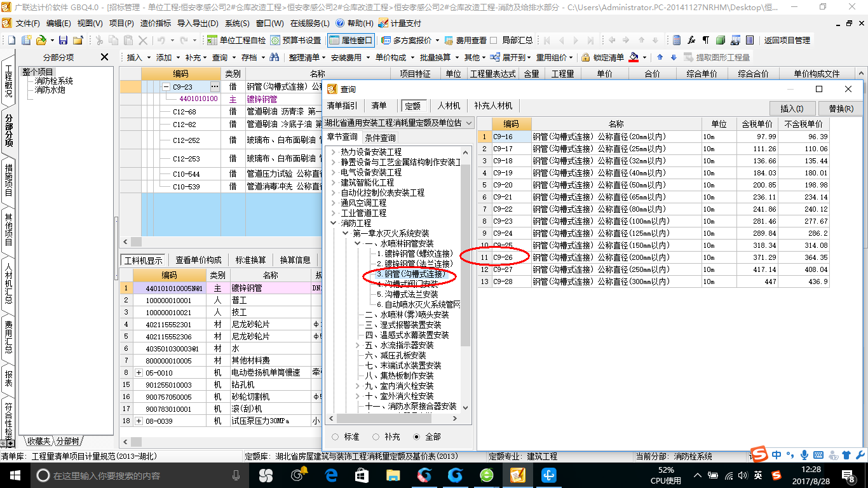The image size is (868, 488).
Task: Click the fx formula icon
Action: (691, 40)
